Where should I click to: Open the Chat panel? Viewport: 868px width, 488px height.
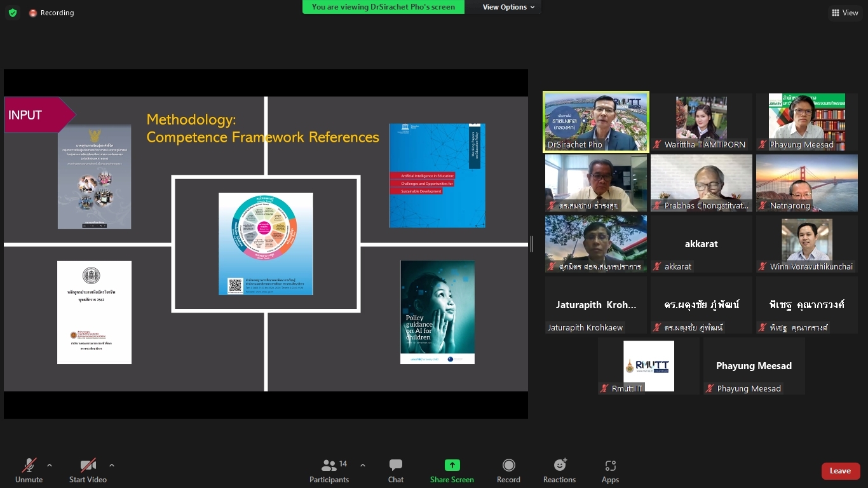pos(396,471)
